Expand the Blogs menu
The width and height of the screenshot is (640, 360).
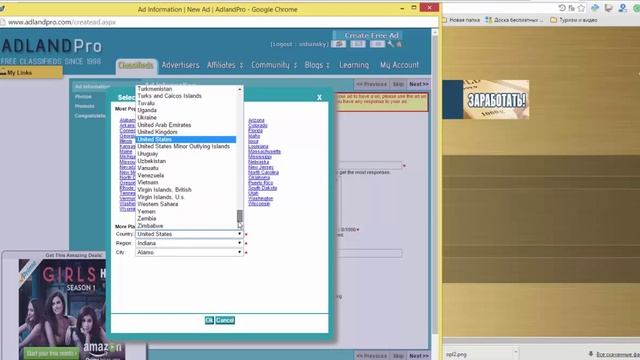click(x=317, y=65)
